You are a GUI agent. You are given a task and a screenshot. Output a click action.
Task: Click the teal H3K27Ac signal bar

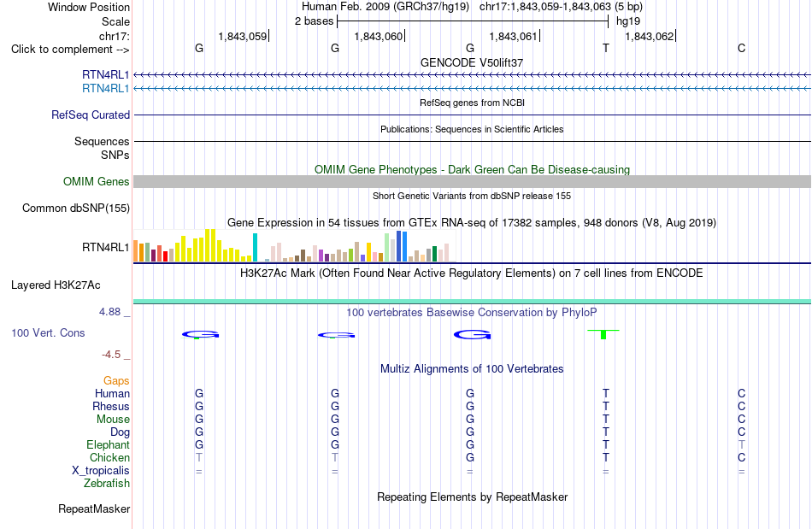click(x=473, y=302)
